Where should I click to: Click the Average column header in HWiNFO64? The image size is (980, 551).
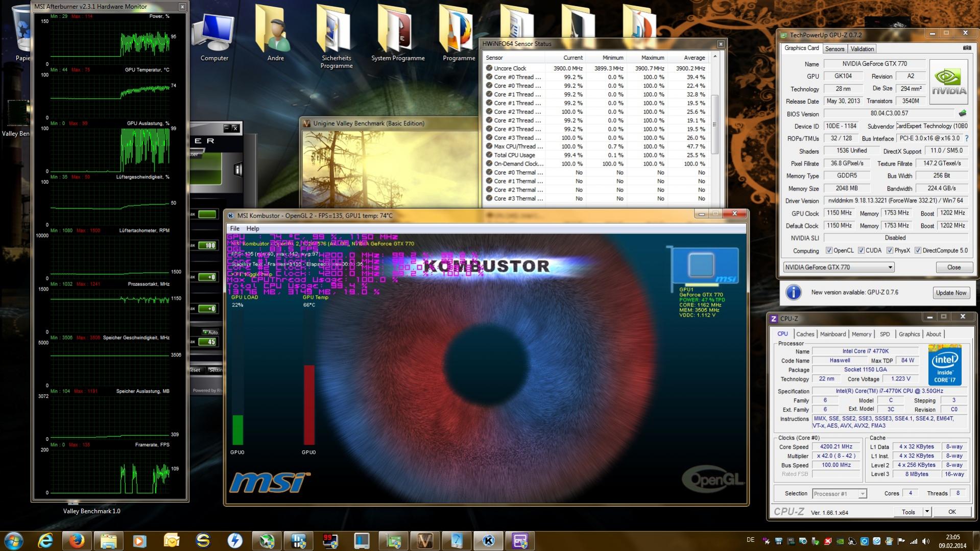click(687, 58)
